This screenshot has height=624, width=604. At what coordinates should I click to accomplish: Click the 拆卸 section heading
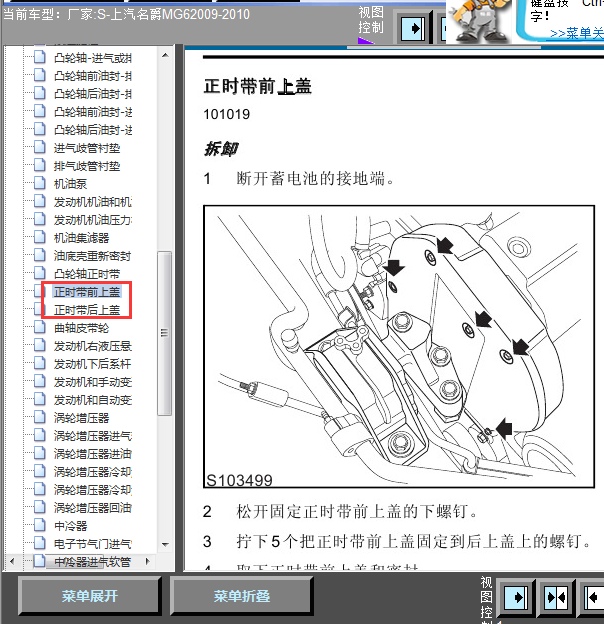point(221,148)
